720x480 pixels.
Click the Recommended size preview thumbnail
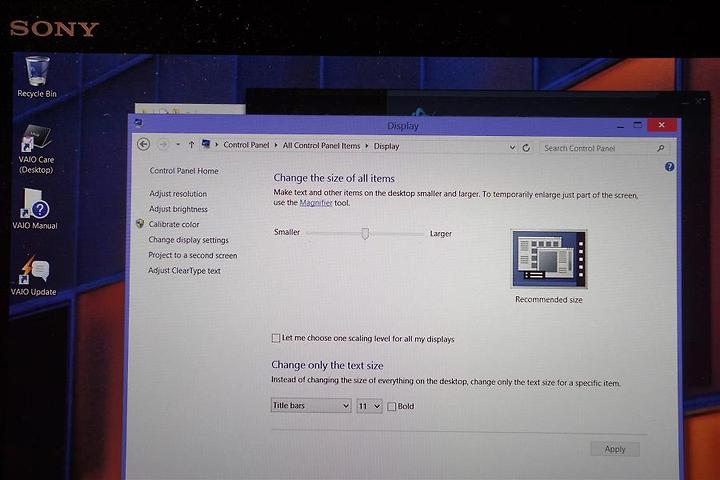pyautogui.click(x=549, y=259)
